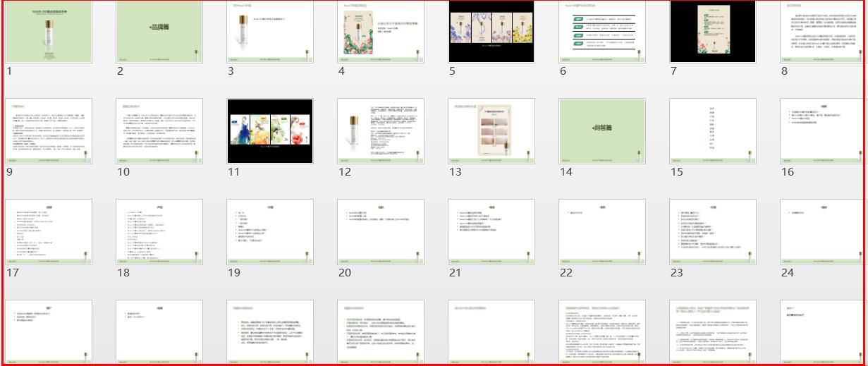Image resolution: width=868 pixels, height=366 pixels.
Task: Select slide 13 with skin comparison image
Action: tap(491, 131)
